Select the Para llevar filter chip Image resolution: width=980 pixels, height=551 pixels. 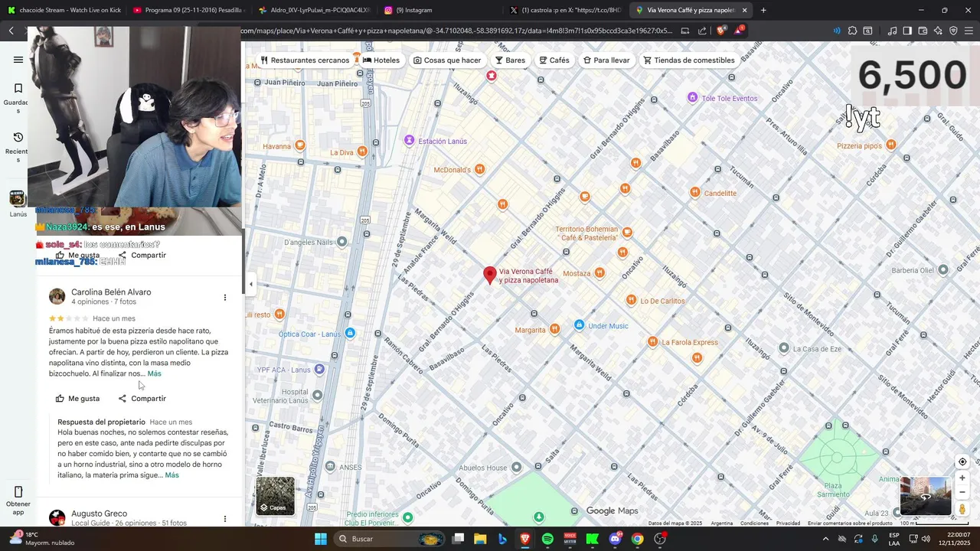point(606,60)
